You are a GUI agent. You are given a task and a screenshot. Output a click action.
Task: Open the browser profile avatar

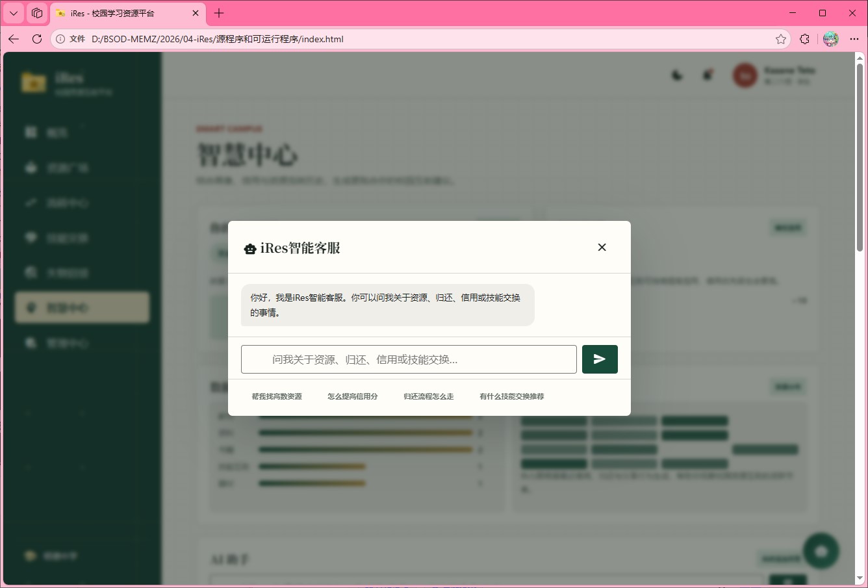click(830, 39)
